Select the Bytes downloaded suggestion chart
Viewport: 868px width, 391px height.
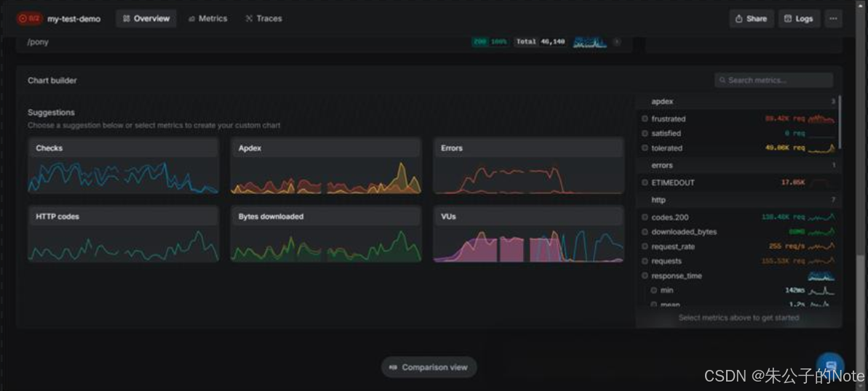tap(326, 234)
